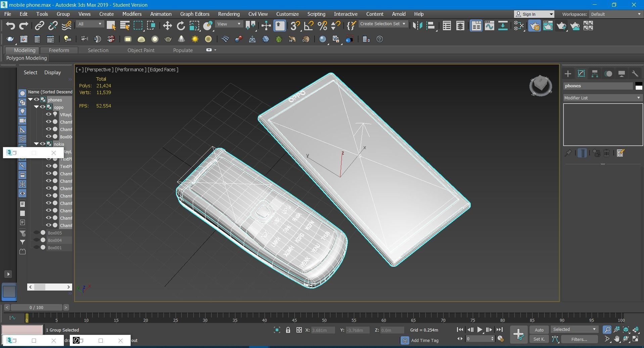Toggle the Angle Snap icon
This screenshot has height=348, width=644.
[x=309, y=26]
